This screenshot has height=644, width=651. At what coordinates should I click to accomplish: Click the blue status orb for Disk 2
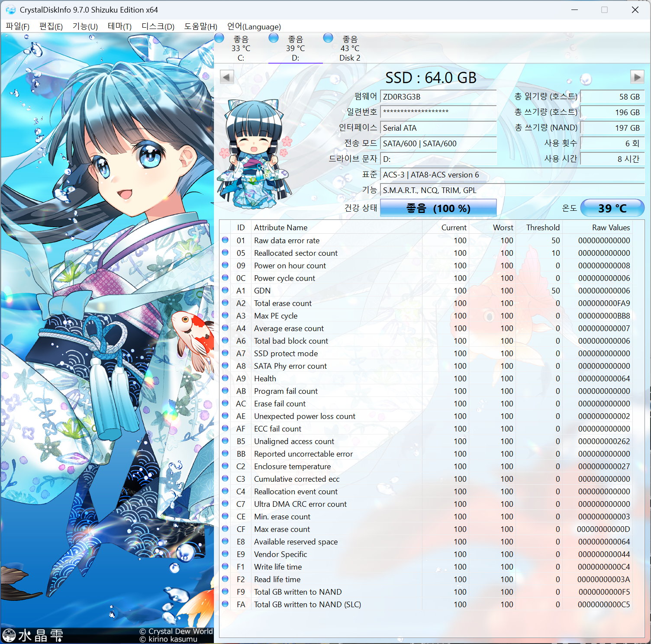click(x=328, y=38)
